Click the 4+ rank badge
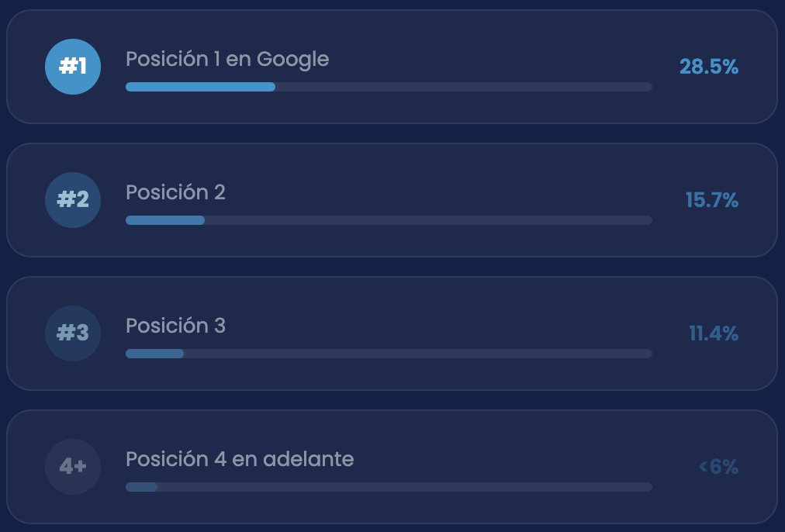Screen dimensions: 785x532 click(73, 467)
